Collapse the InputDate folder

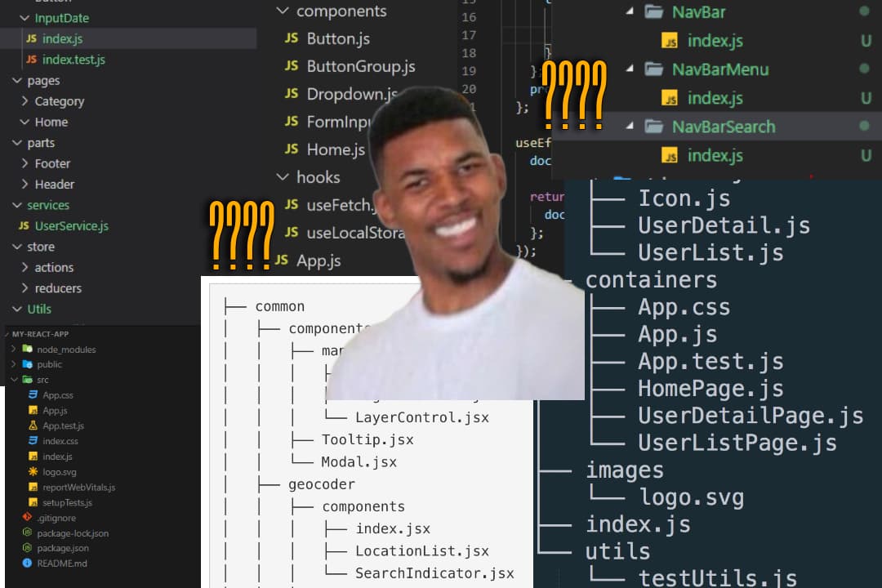(24, 18)
